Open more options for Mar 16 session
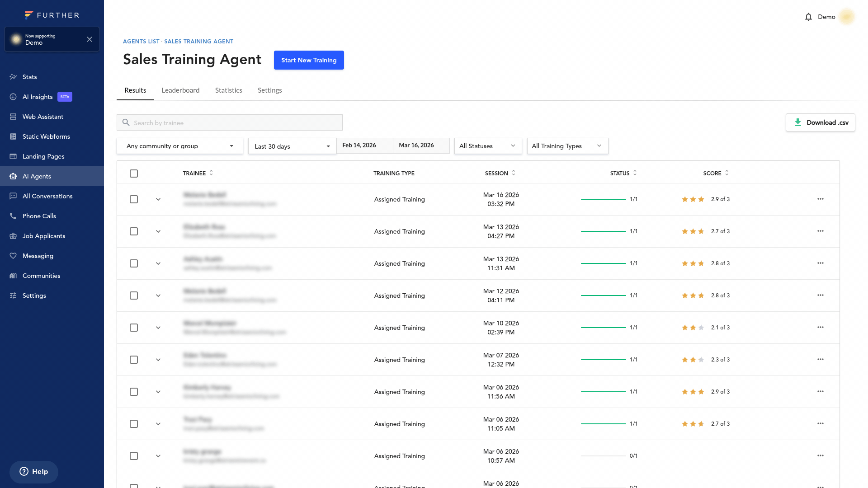Screen dimensions: 868x488 tap(820, 199)
